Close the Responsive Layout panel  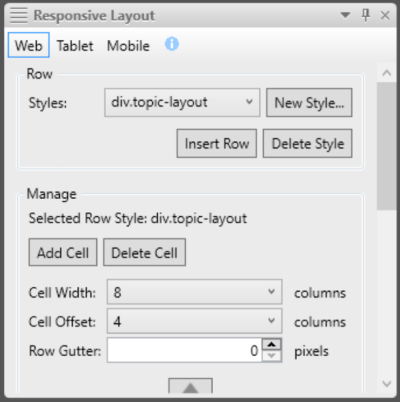[x=385, y=15]
